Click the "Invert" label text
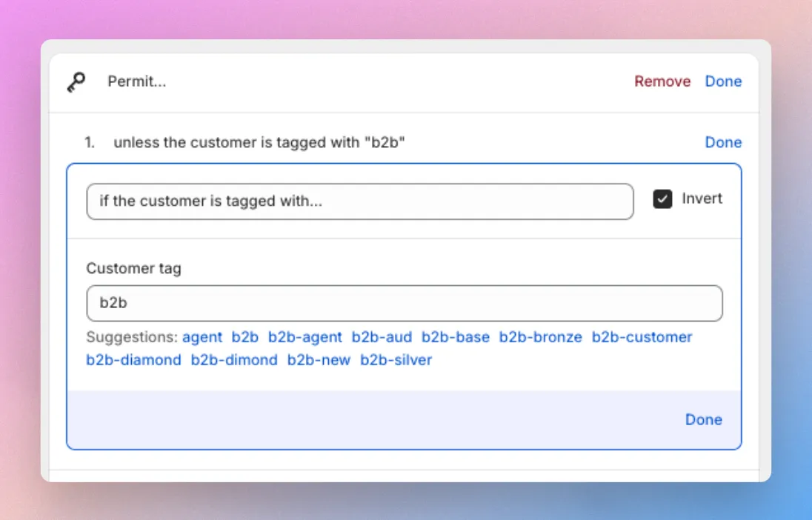 702,199
